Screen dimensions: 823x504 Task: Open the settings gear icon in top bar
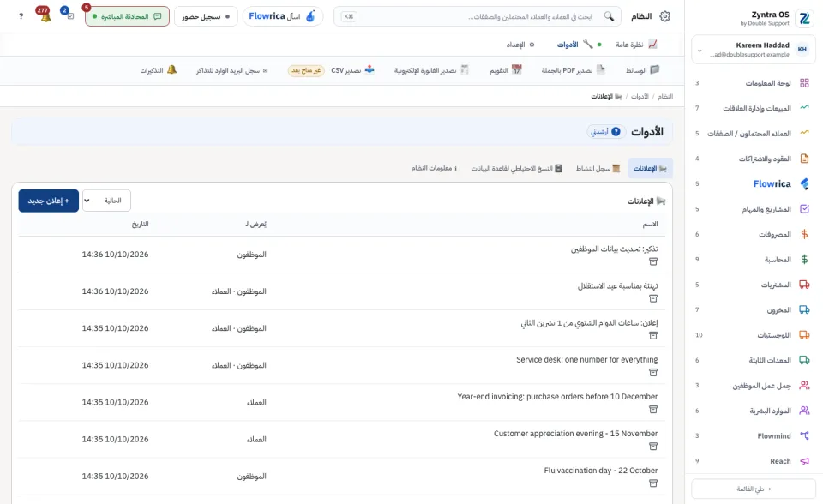(664, 16)
